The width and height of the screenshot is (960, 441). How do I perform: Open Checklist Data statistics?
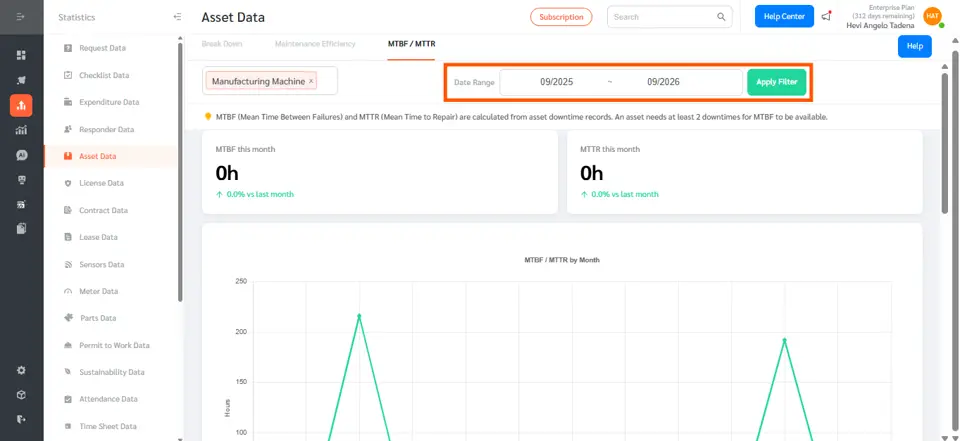(104, 75)
